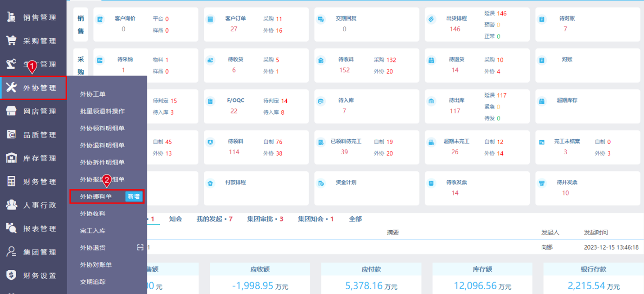
Task: Open the 待收料 count 152
Action: [345, 70]
